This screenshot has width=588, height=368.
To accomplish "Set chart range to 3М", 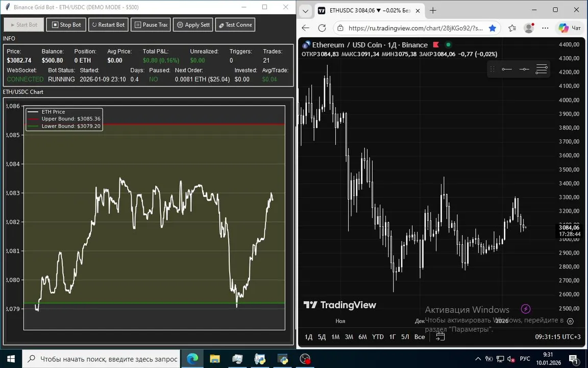I will [349, 337].
